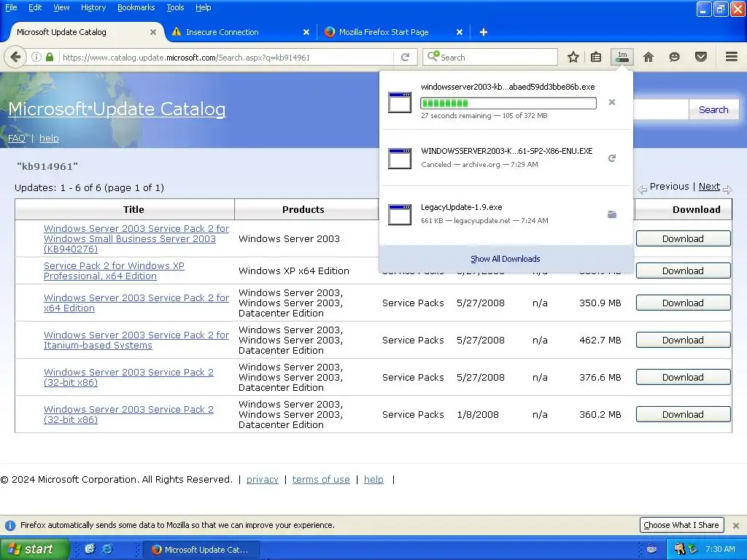Open a new tab with plus button
This screenshot has height=560, width=747.
click(484, 32)
